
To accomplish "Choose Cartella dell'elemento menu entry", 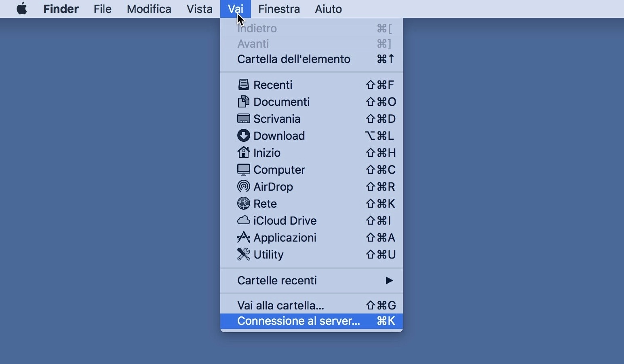I will tap(294, 59).
